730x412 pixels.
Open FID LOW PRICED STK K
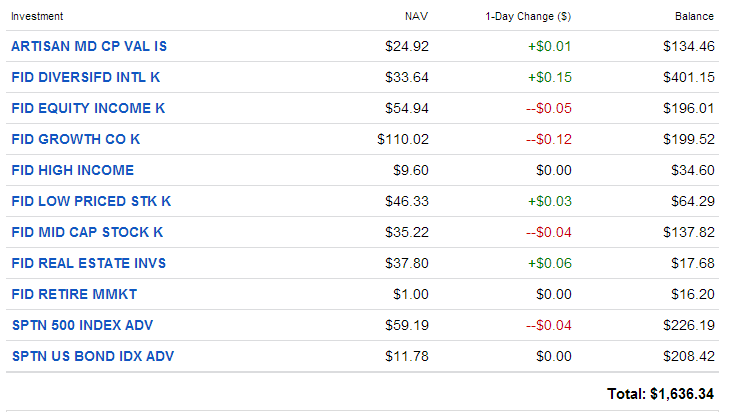coord(91,201)
